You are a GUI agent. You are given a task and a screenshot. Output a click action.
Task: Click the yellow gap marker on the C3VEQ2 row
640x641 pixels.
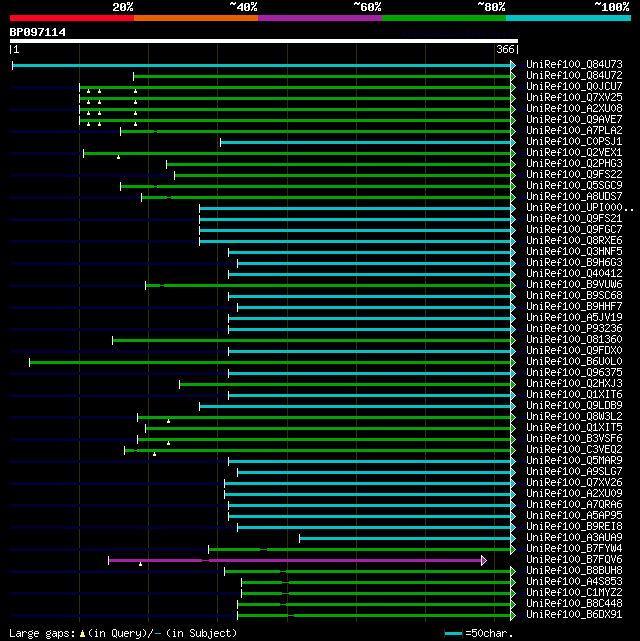154,454
